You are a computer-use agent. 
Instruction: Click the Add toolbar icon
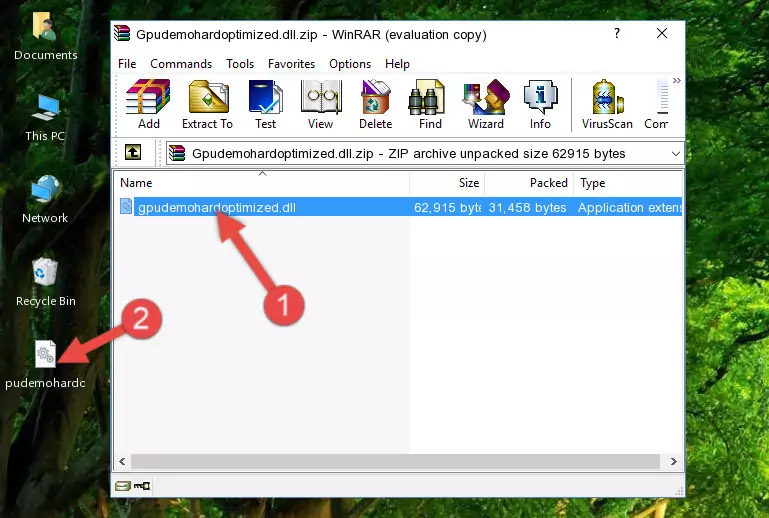coord(148,104)
